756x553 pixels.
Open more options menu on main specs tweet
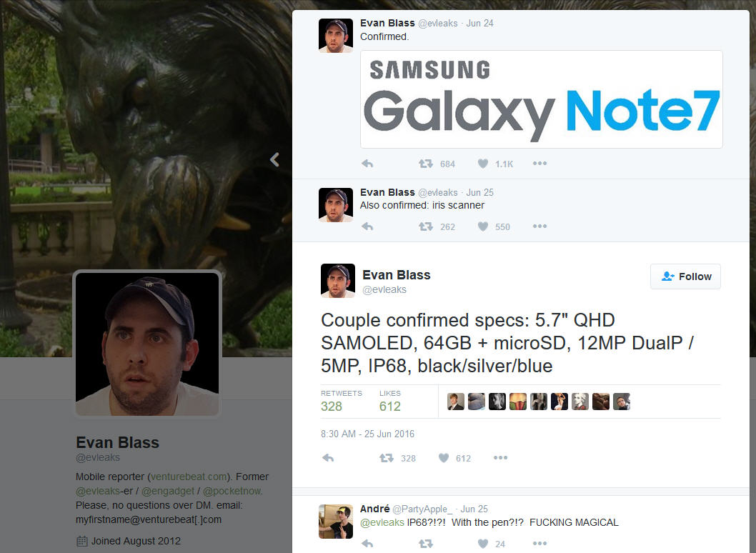point(500,457)
